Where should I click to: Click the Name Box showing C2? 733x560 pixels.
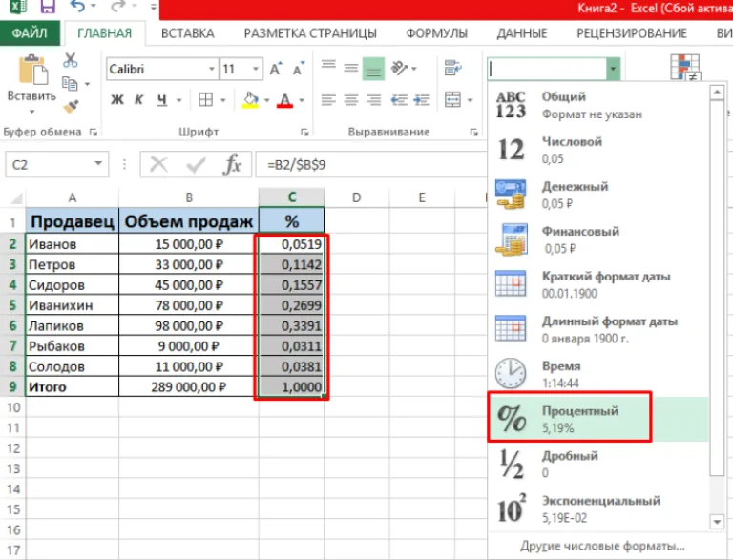[x=56, y=164]
